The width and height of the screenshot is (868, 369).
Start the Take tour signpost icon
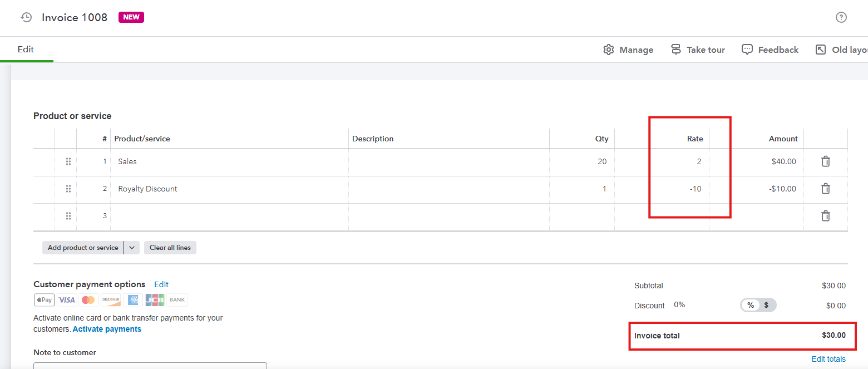(676, 50)
